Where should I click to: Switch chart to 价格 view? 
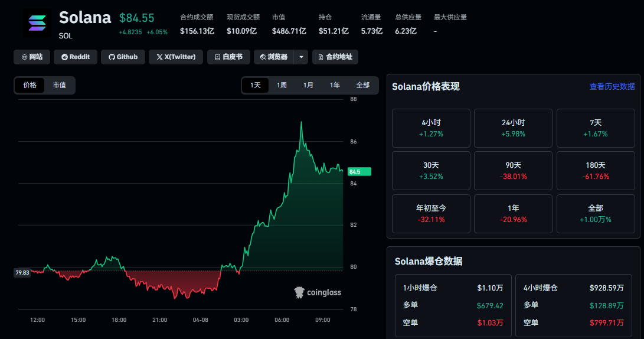[x=30, y=85]
